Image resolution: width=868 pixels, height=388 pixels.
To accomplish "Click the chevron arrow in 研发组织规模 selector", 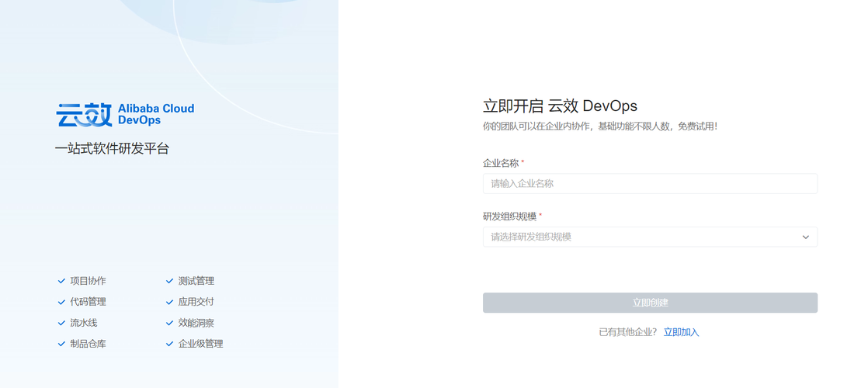I will (805, 237).
